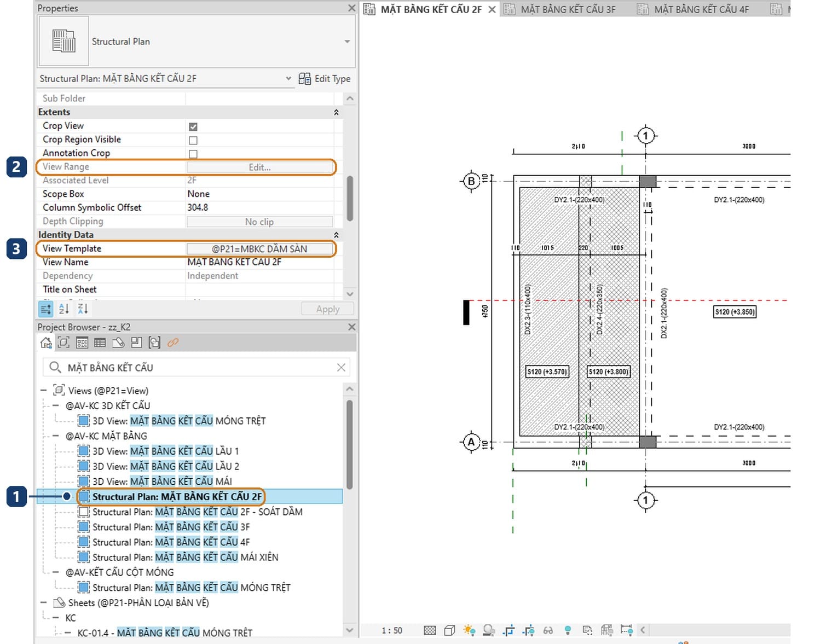Click the Project Browser families filter icon
This screenshot has height=644, width=832.
coord(136,343)
